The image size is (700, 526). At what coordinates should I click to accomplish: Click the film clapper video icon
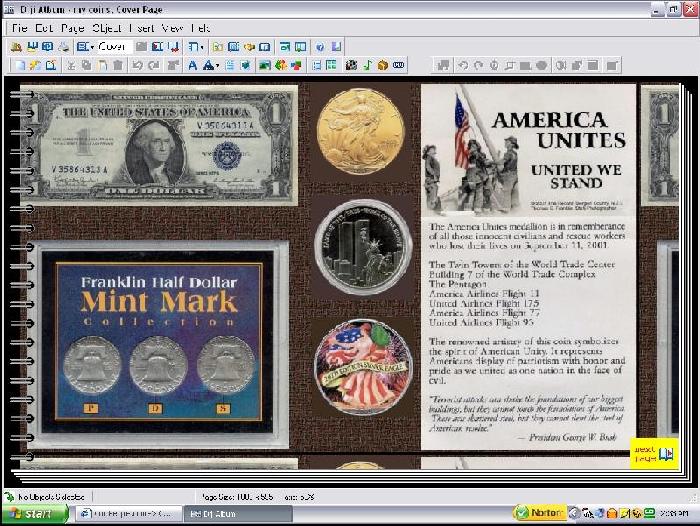(351, 65)
